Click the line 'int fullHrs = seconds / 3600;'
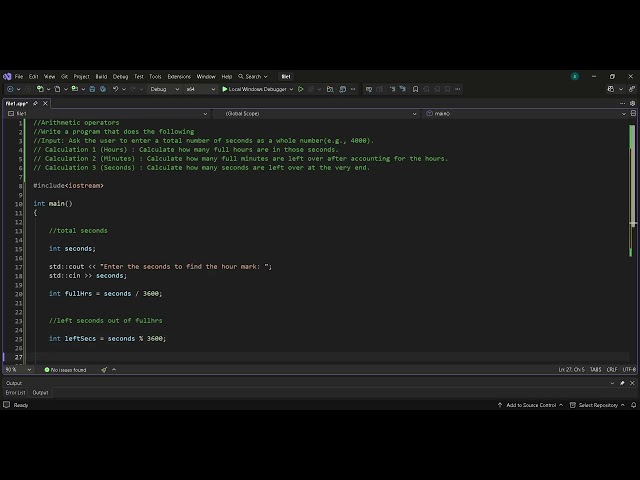The width and height of the screenshot is (640, 480). pos(105,293)
